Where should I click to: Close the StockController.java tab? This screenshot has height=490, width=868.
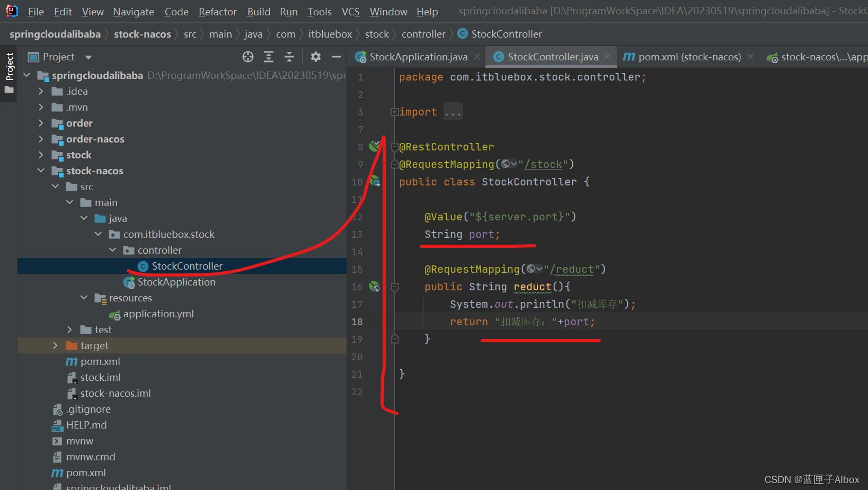607,57
